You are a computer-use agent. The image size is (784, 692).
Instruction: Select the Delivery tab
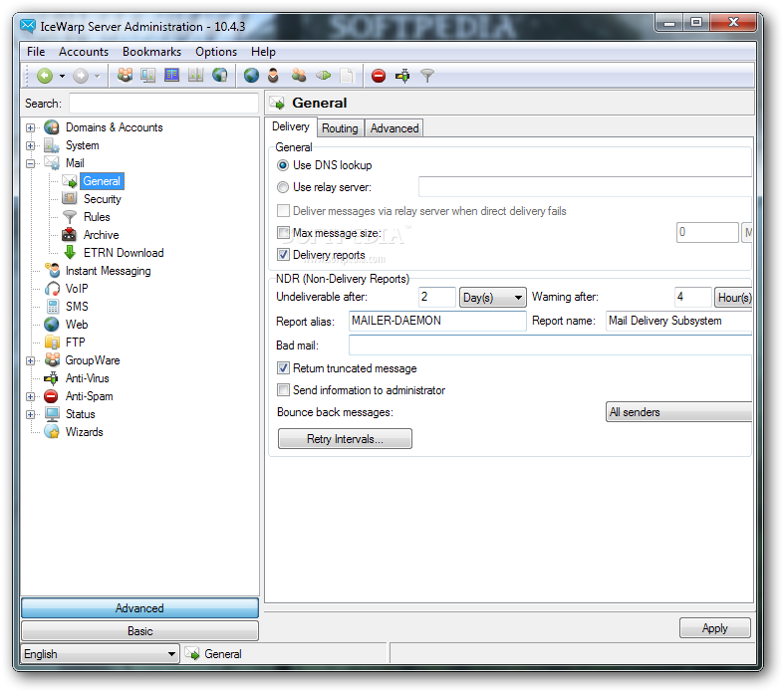(291, 126)
